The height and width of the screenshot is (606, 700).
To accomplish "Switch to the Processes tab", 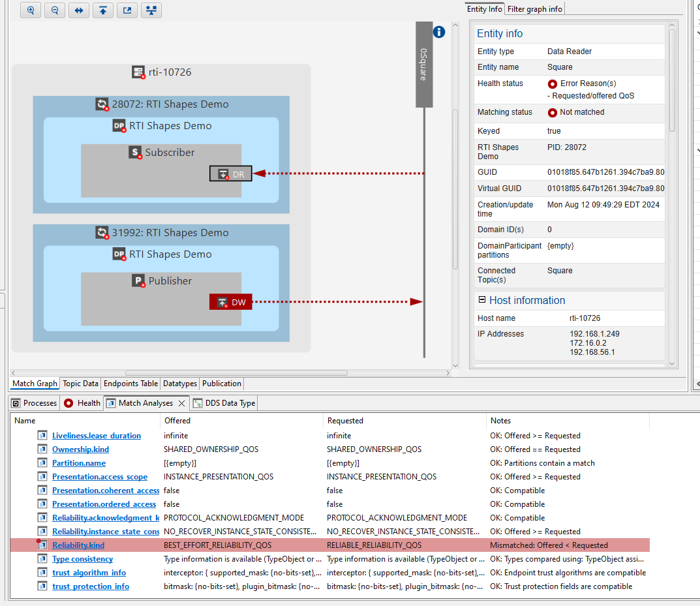I will coord(35,403).
